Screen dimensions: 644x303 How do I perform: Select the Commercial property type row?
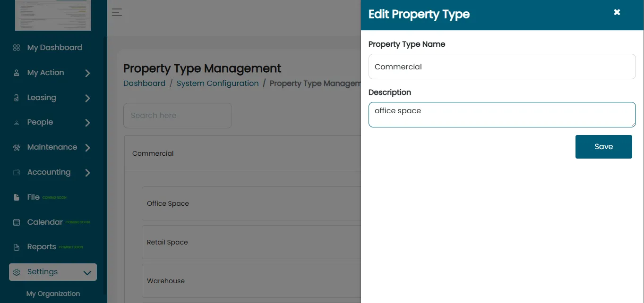[x=243, y=153]
